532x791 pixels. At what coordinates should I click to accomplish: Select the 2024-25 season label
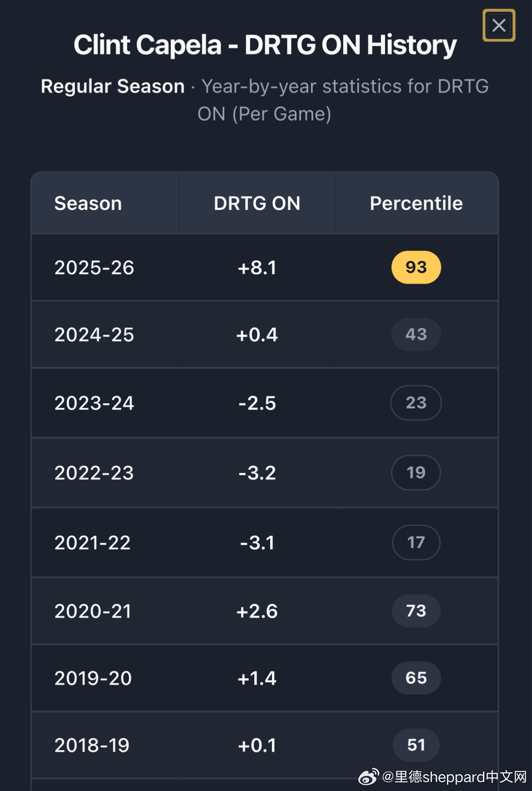pyautogui.click(x=94, y=335)
